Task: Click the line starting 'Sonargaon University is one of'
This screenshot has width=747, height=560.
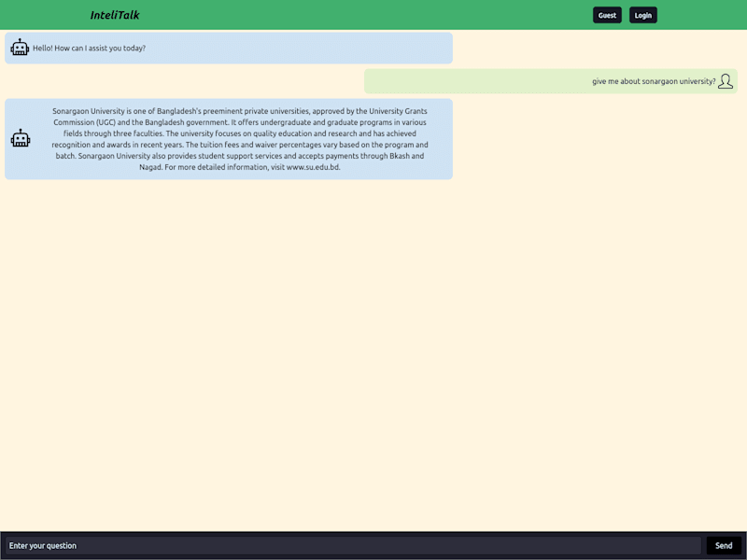Action: [x=240, y=111]
